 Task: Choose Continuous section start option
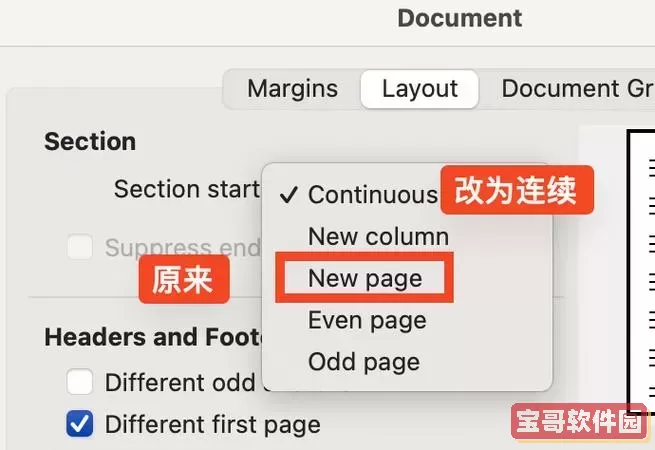[x=373, y=195]
